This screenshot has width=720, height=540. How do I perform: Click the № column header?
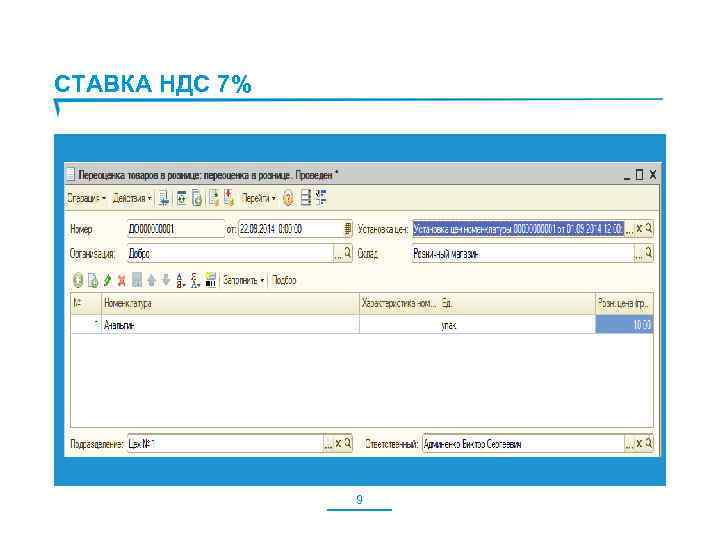point(86,304)
